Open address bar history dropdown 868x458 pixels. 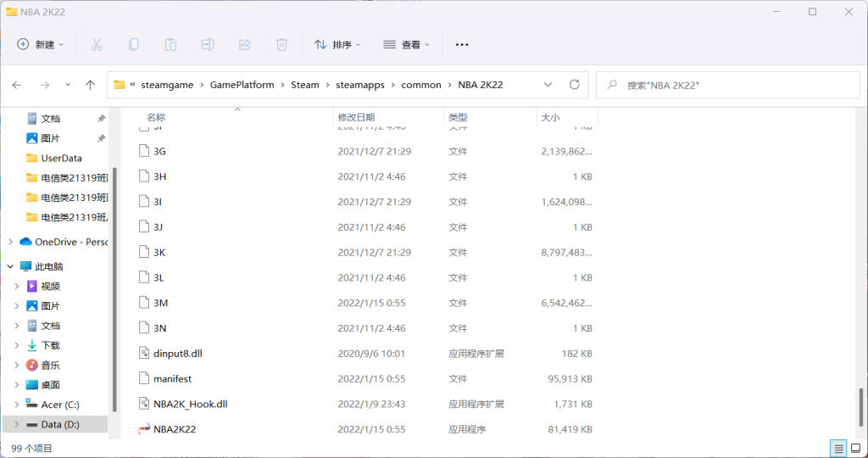[x=548, y=85]
